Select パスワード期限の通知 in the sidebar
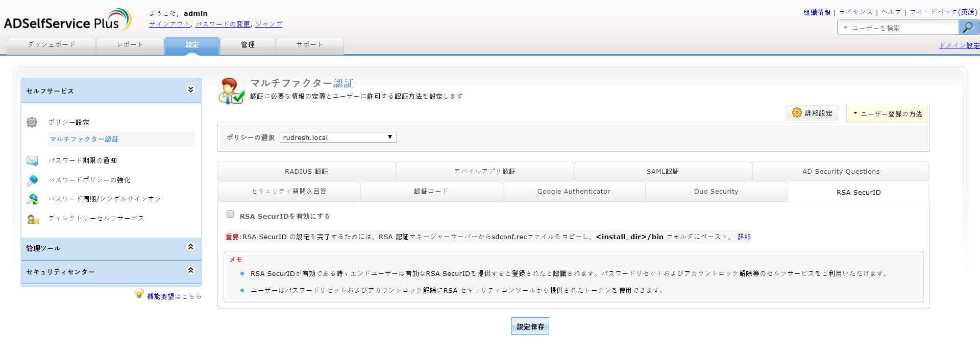Viewport: 980px width, 349px height. (x=83, y=160)
